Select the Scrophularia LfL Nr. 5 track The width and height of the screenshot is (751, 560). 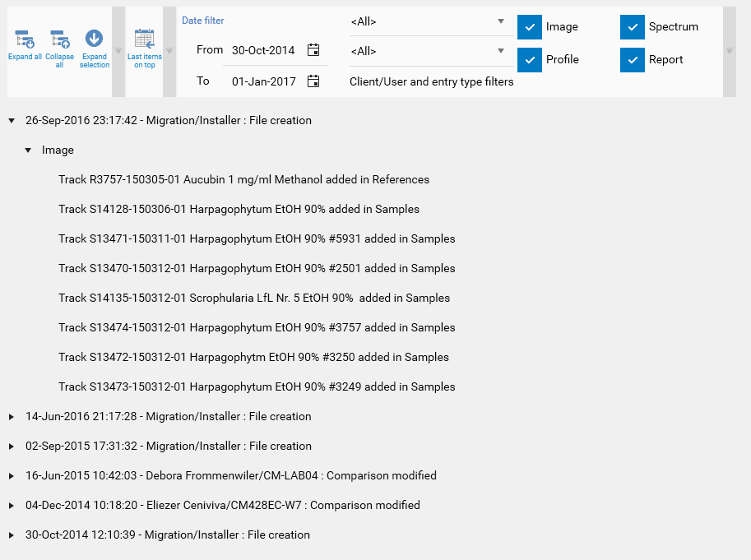[x=253, y=298]
